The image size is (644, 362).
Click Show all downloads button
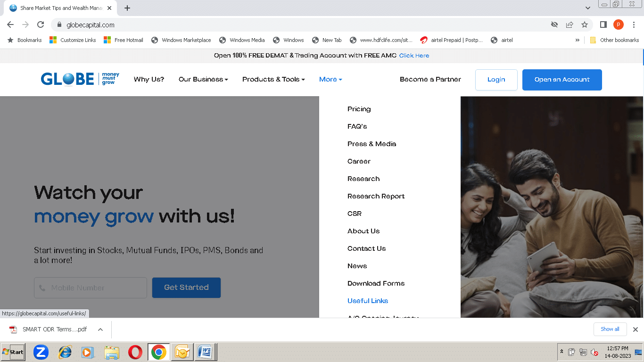610,329
